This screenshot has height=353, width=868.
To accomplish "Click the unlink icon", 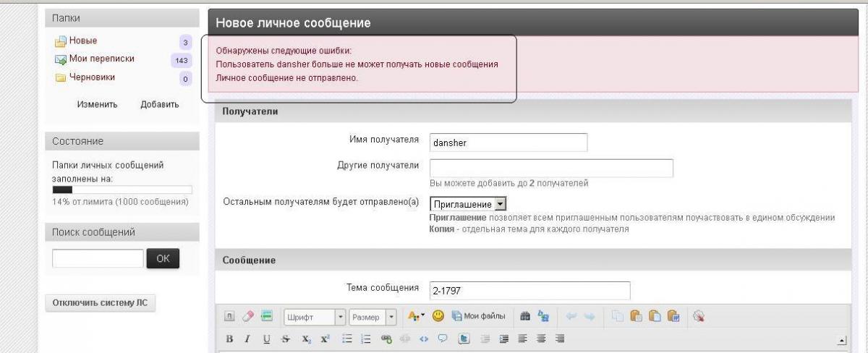I will pos(405,339).
